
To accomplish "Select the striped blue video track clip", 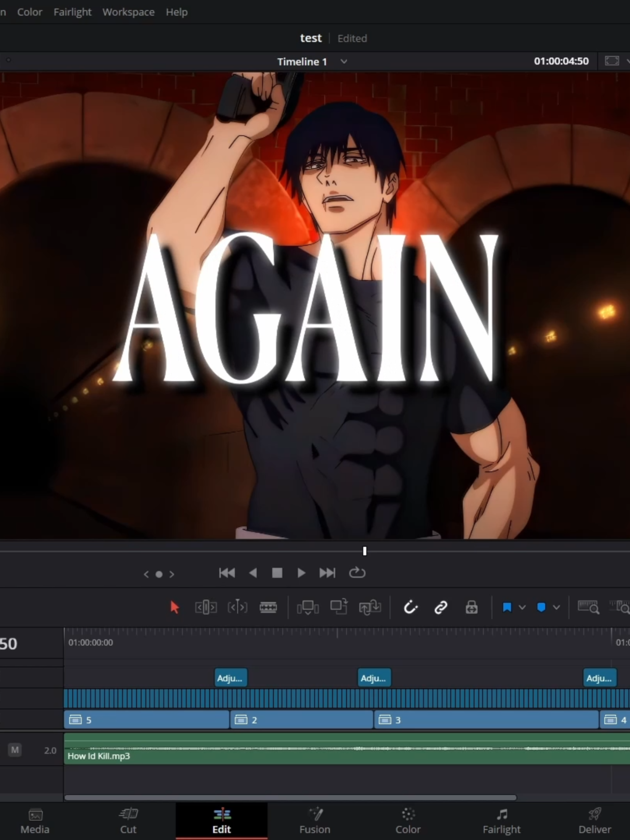I will [x=347, y=698].
